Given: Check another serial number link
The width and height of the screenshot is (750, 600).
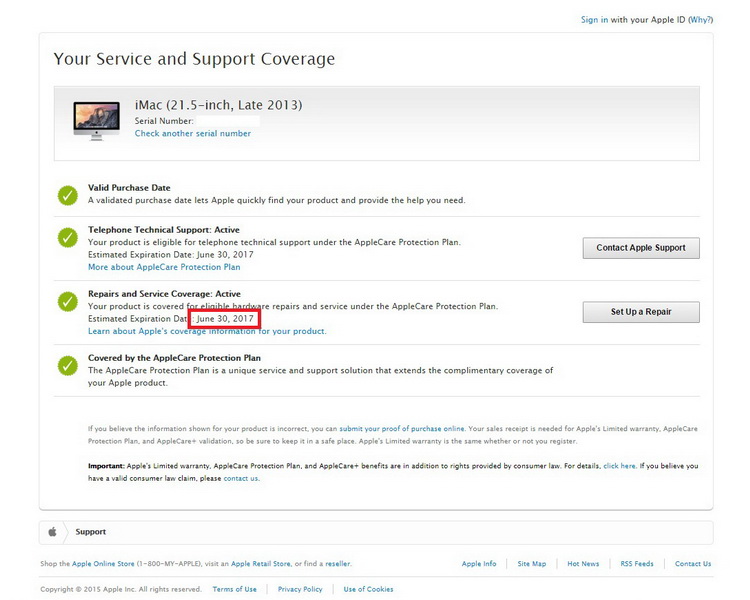Looking at the screenshot, I should [x=193, y=133].
